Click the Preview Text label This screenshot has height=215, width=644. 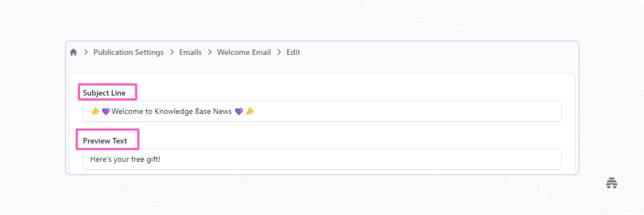105,141
